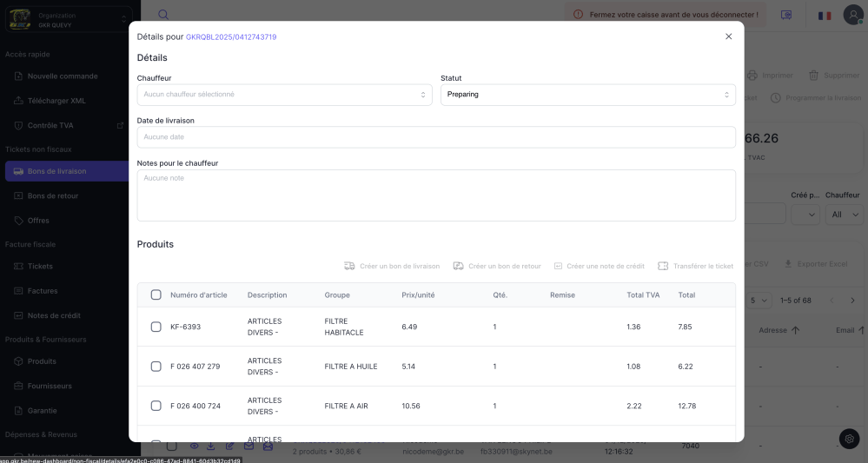The height and width of the screenshot is (463, 868).
Task: Open Bons de livraison in the sidebar
Action: [x=56, y=171]
